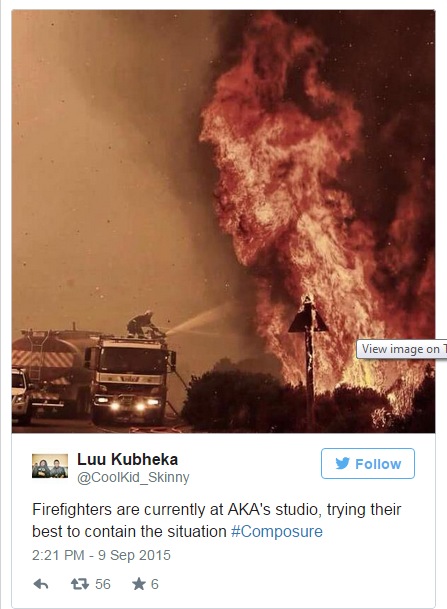Click the white vehicle at the photo's left edge
The image size is (447, 609).
point(21,396)
